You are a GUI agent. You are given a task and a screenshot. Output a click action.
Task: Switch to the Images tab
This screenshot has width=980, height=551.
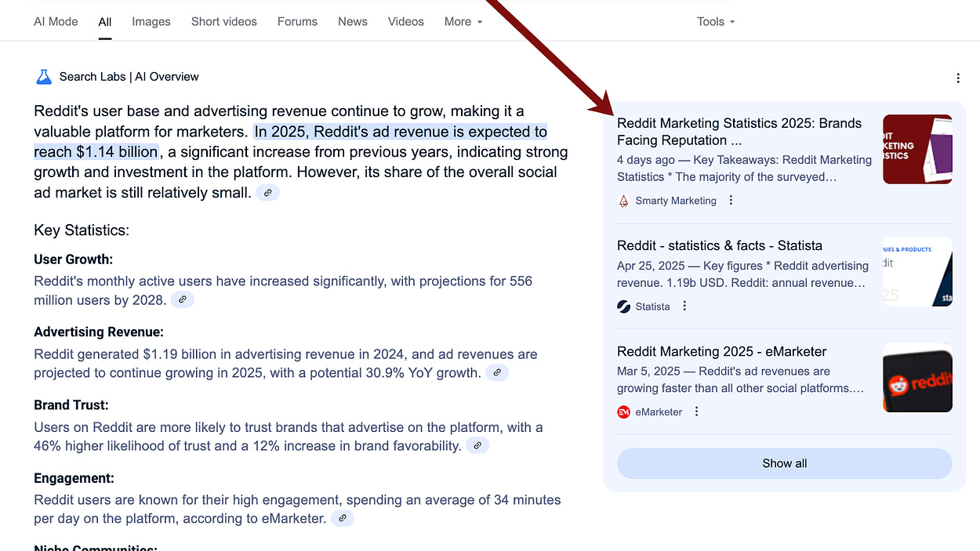pyautogui.click(x=151, y=21)
